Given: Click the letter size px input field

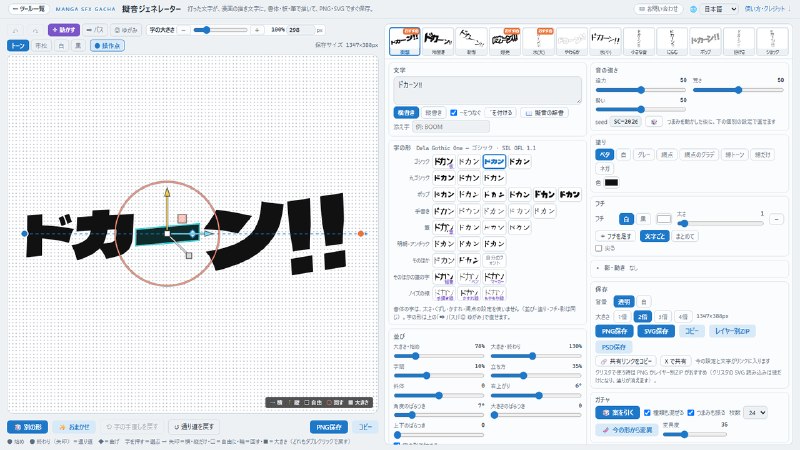Looking at the screenshot, I should [300, 30].
